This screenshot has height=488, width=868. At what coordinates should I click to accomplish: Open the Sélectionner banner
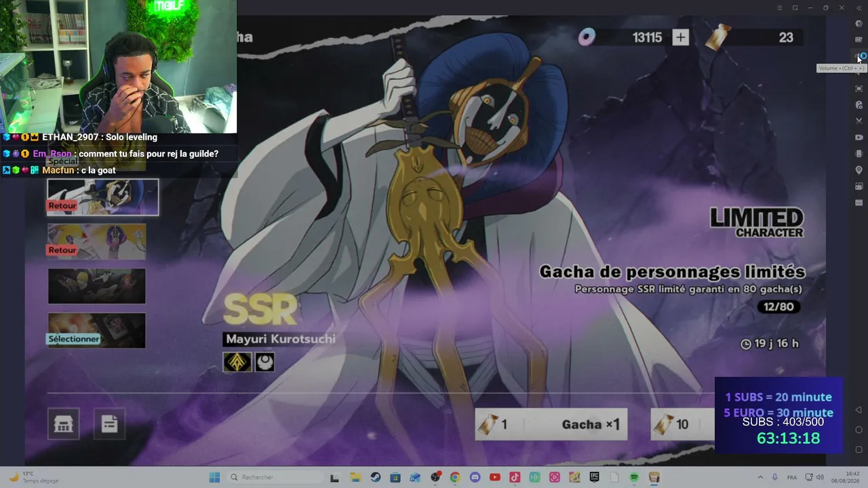[96, 330]
